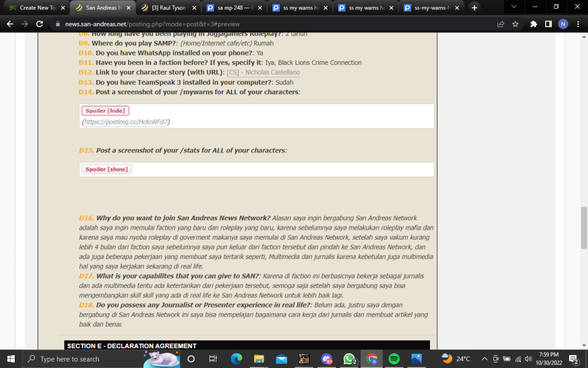The image size is (588, 368).
Task: Open the volume speaker tray icon
Action: tap(529, 359)
